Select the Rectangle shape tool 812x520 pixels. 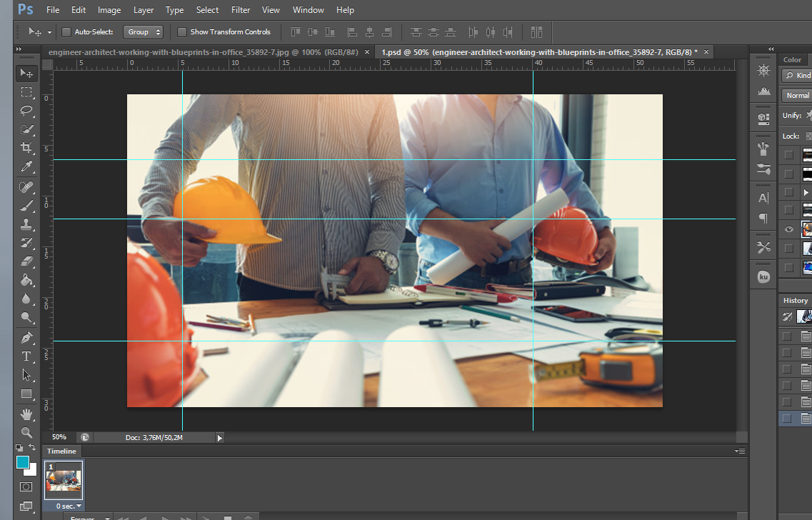[26, 394]
